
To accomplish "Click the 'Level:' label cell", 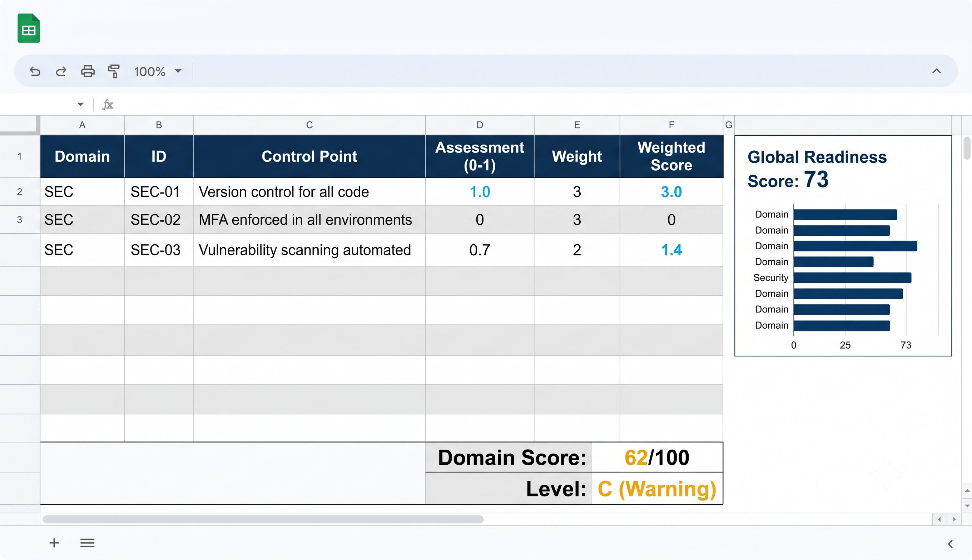I will [508, 489].
